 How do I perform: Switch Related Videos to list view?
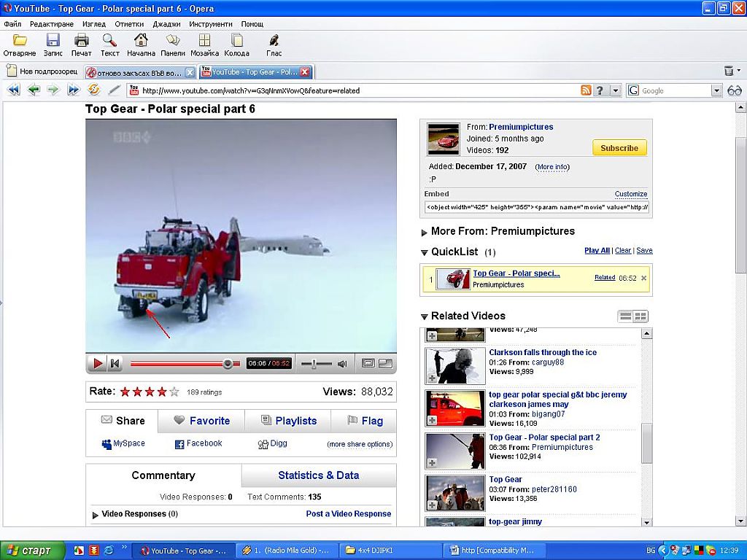point(625,316)
